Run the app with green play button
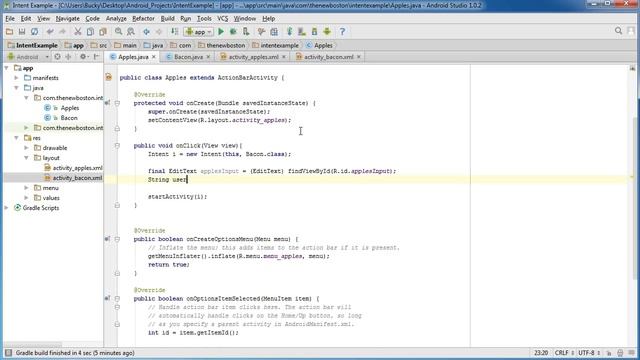 (221, 31)
